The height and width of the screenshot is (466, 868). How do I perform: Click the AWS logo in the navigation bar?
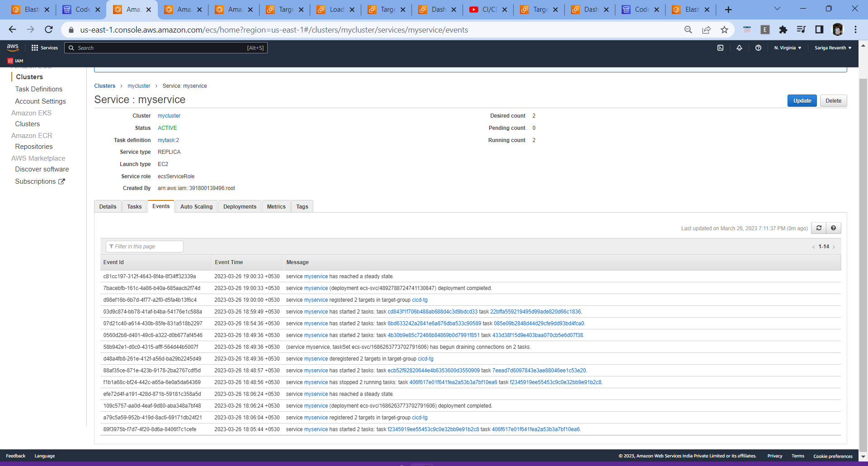(x=13, y=47)
